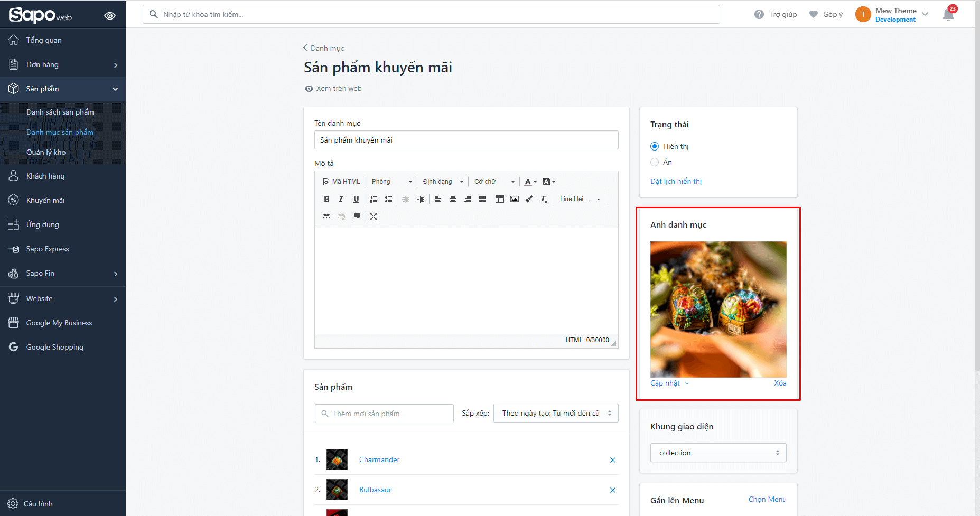
Task: Click Đặt lịch hiển thị link
Action: click(x=676, y=181)
